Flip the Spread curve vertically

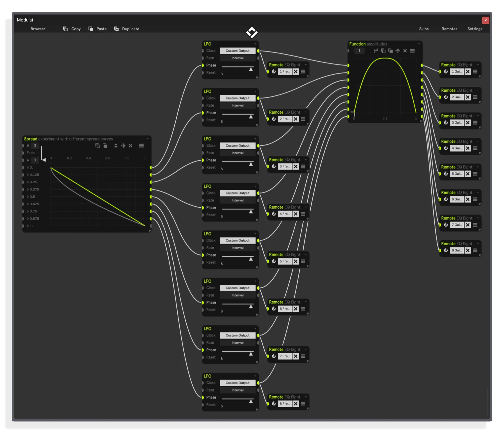tap(116, 146)
